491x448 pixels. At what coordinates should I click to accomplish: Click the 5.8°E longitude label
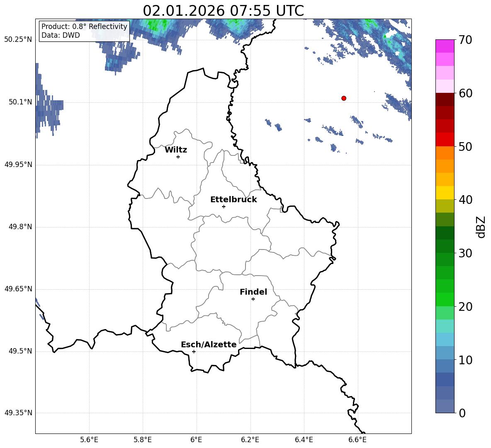coord(143,440)
